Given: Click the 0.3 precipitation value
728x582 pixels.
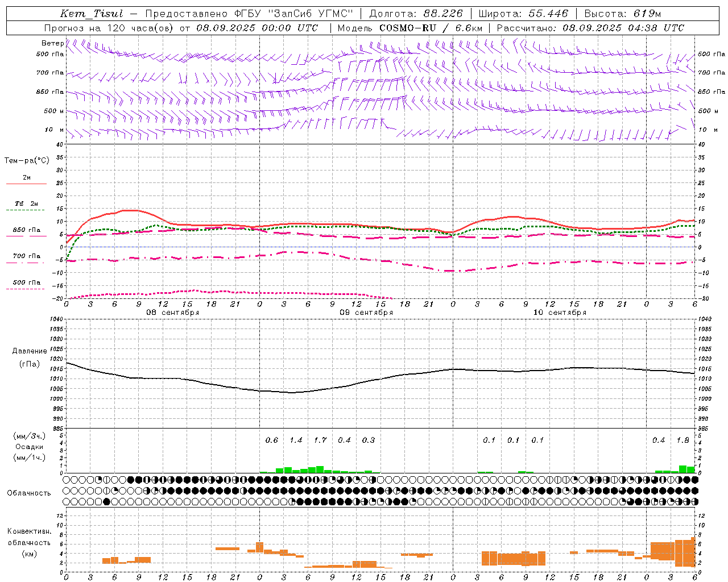Looking at the screenshot, I should tap(369, 440).
